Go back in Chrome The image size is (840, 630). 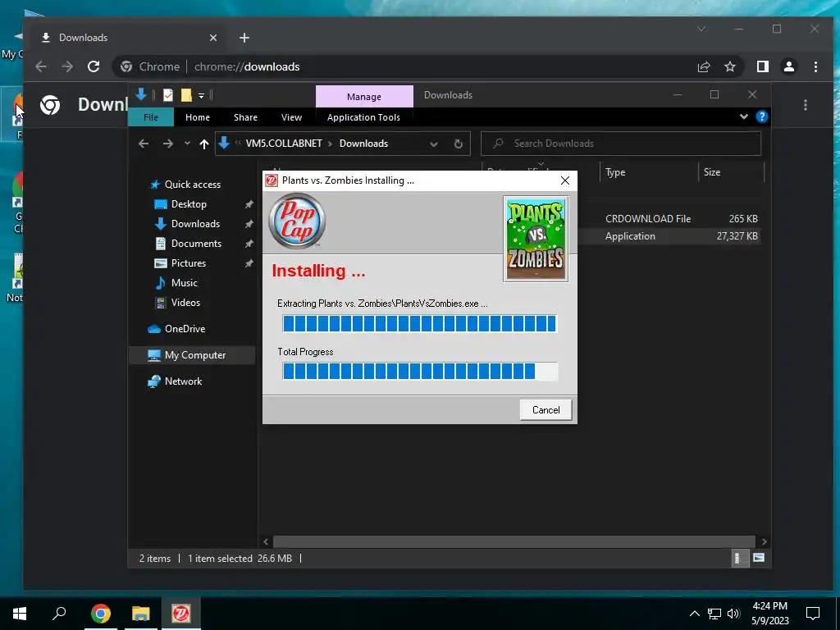click(41, 66)
